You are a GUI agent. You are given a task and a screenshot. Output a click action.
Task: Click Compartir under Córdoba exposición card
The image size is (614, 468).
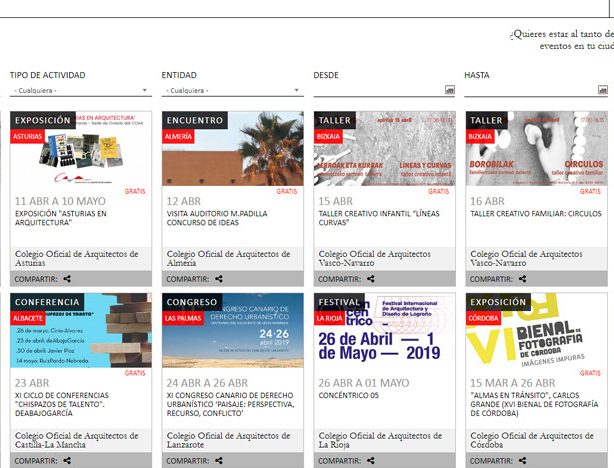point(490,461)
